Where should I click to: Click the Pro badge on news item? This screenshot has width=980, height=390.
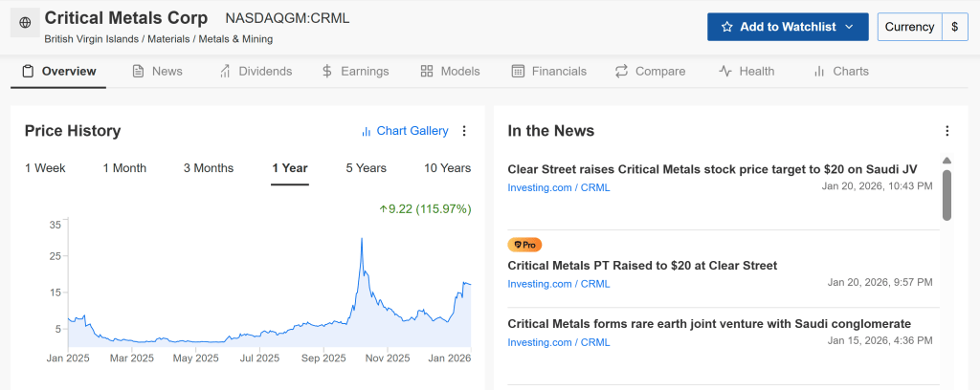[x=523, y=245]
